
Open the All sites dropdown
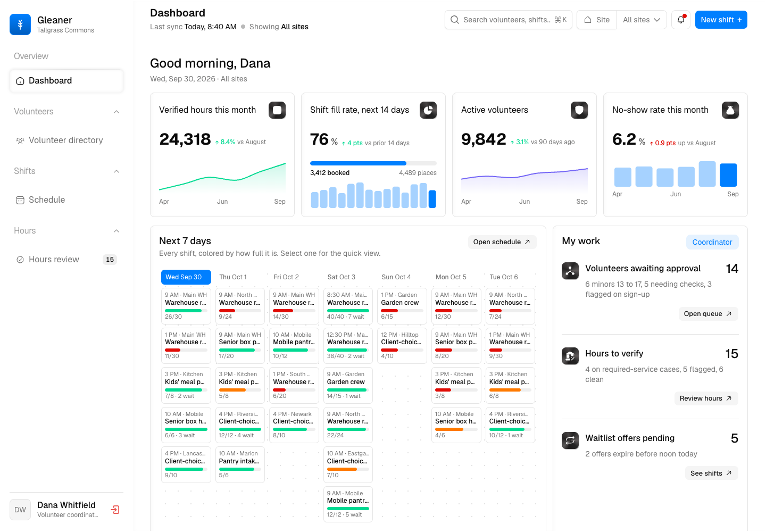(x=642, y=20)
